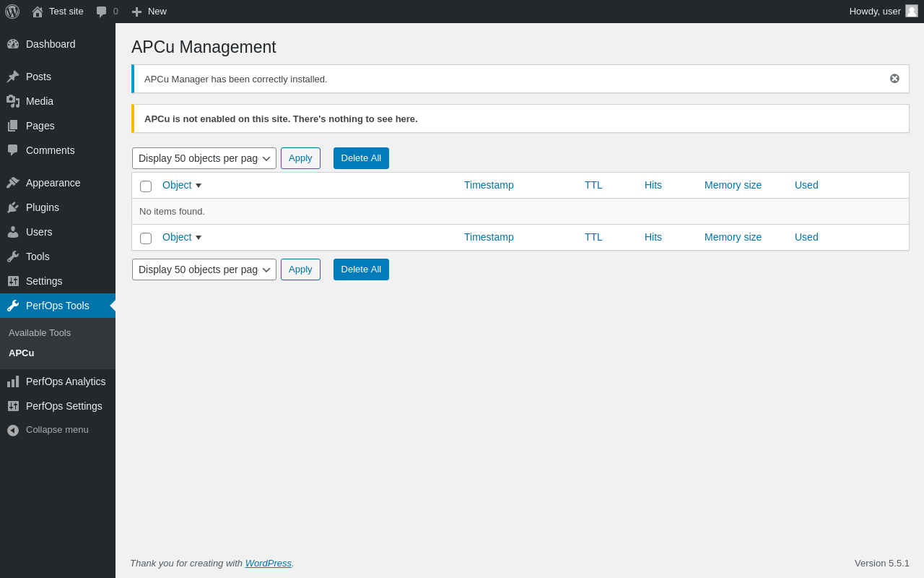924x578 pixels.
Task: Click the Settings sliders icon
Action: (13, 281)
